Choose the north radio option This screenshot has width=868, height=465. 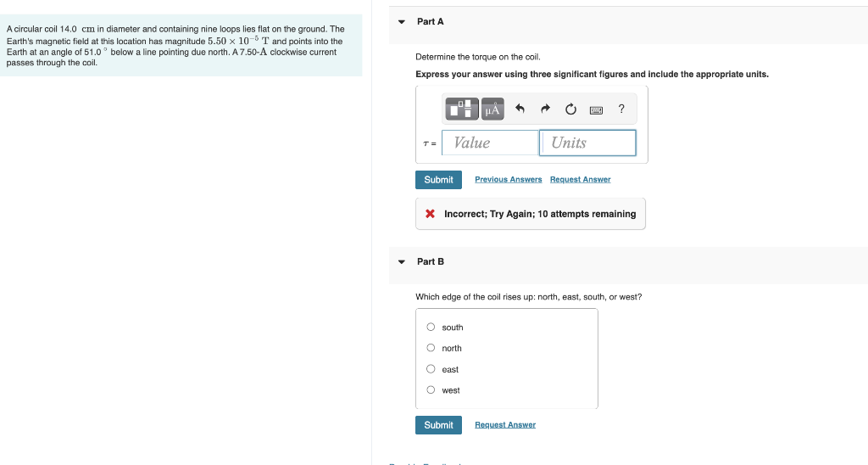click(x=431, y=348)
